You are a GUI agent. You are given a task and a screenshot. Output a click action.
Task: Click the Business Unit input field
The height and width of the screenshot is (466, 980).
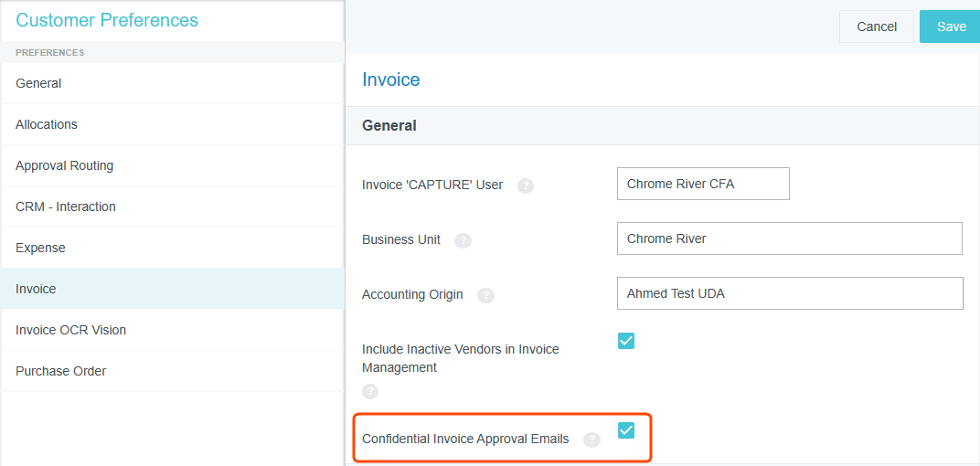789,238
